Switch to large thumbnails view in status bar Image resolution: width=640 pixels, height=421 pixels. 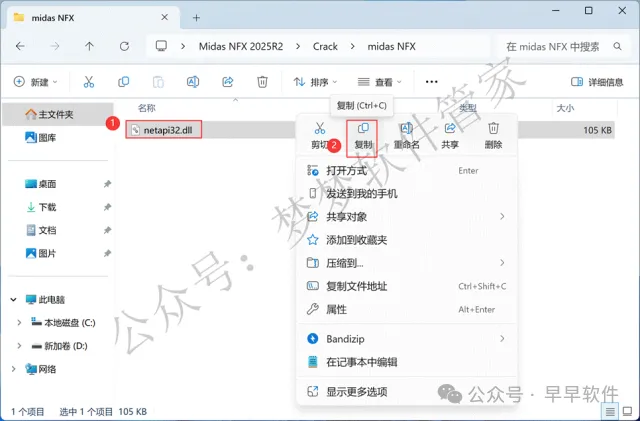click(x=627, y=412)
